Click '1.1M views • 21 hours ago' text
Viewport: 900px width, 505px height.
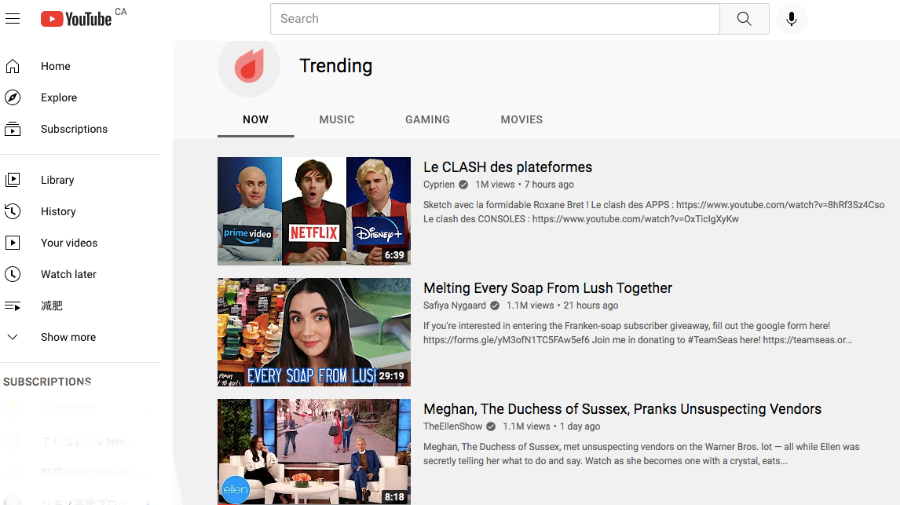click(562, 305)
